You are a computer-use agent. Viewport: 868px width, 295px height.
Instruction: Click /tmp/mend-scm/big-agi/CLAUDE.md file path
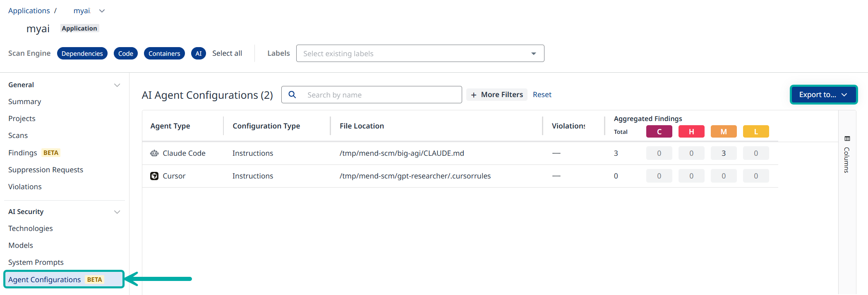pyautogui.click(x=402, y=153)
